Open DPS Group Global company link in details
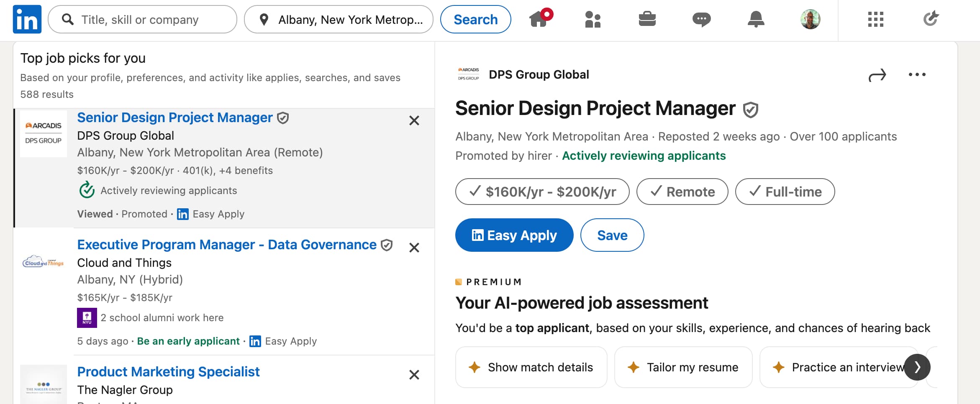The height and width of the screenshot is (404, 980). 539,74
